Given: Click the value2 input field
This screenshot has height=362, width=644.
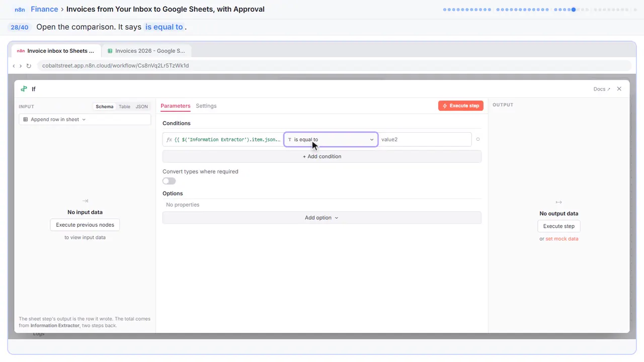Looking at the screenshot, I should (x=425, y=139).
